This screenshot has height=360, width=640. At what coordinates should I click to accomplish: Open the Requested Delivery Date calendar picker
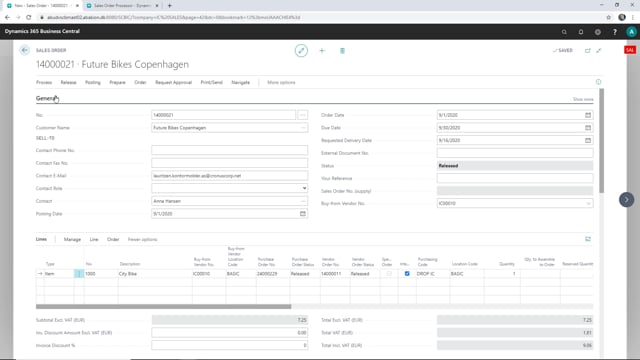588,140
